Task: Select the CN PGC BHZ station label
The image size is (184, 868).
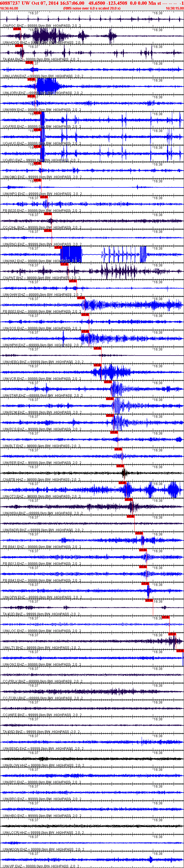Action: tap(42, 26)
